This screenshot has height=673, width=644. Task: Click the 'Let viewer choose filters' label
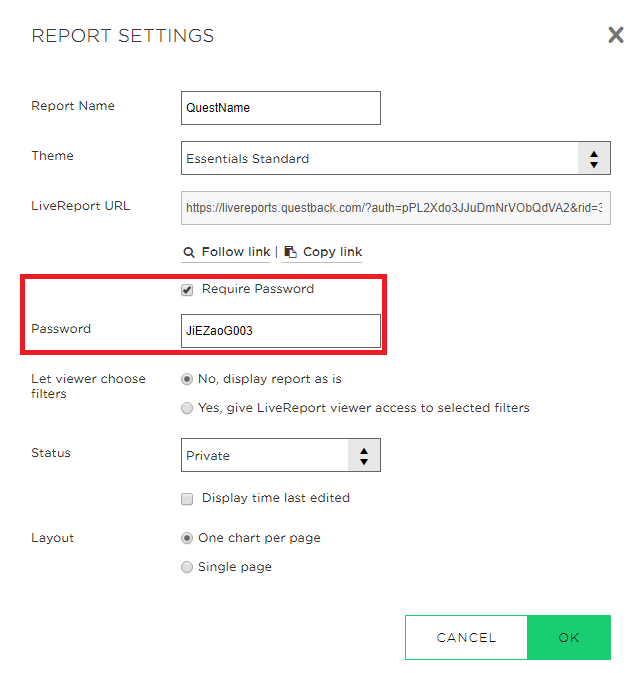coord(88,386)
